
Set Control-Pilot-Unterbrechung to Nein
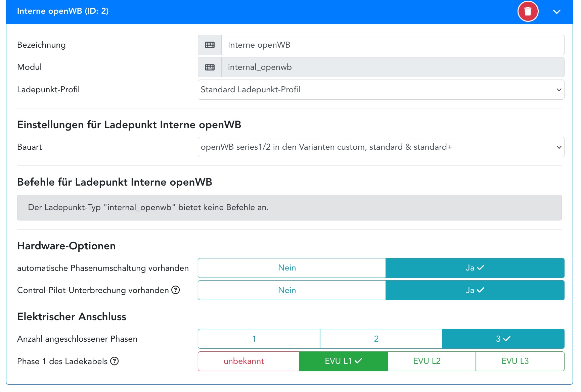tap(292, 290)
